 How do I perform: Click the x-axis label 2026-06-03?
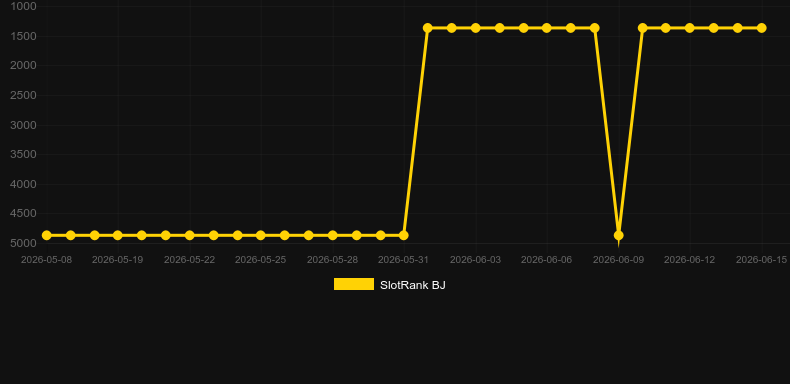[476, 260]
